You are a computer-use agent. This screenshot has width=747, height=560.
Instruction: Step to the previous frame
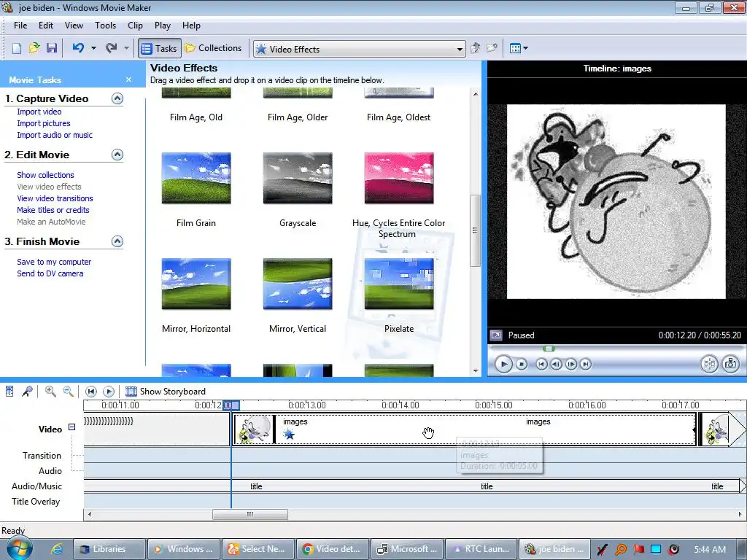[556, 365]
